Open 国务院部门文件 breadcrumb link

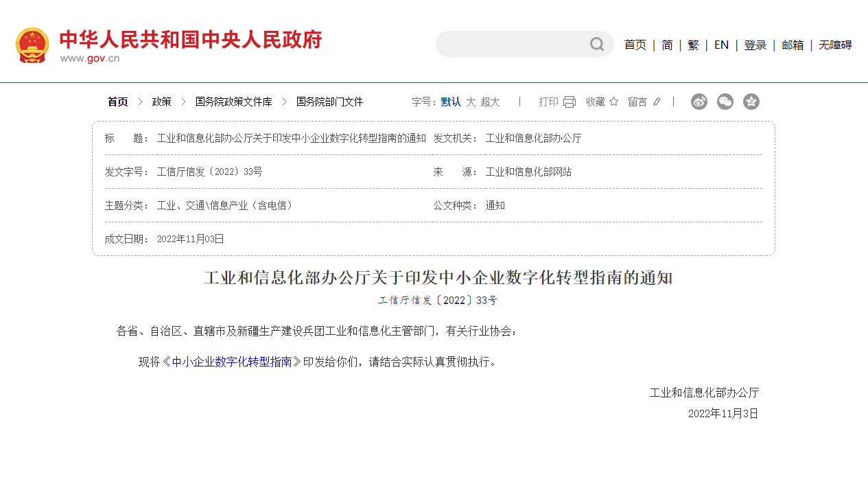click(x=329, y=102)
